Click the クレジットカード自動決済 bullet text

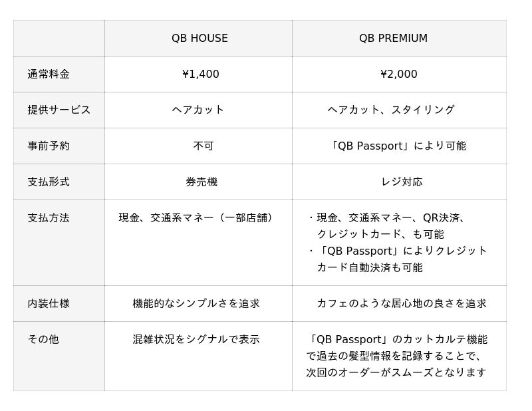(398, 259)
